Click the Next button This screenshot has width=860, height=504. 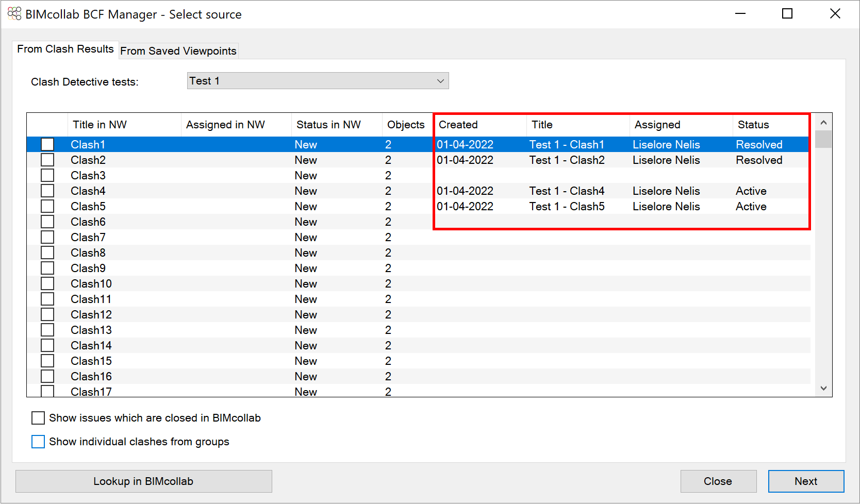(x=806, y=481)
